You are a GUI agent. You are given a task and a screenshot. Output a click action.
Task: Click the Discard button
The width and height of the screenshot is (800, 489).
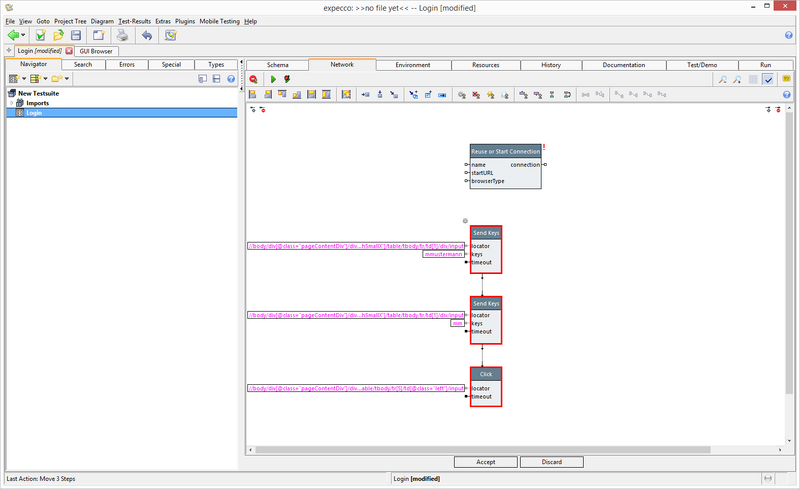click(554, 462)
